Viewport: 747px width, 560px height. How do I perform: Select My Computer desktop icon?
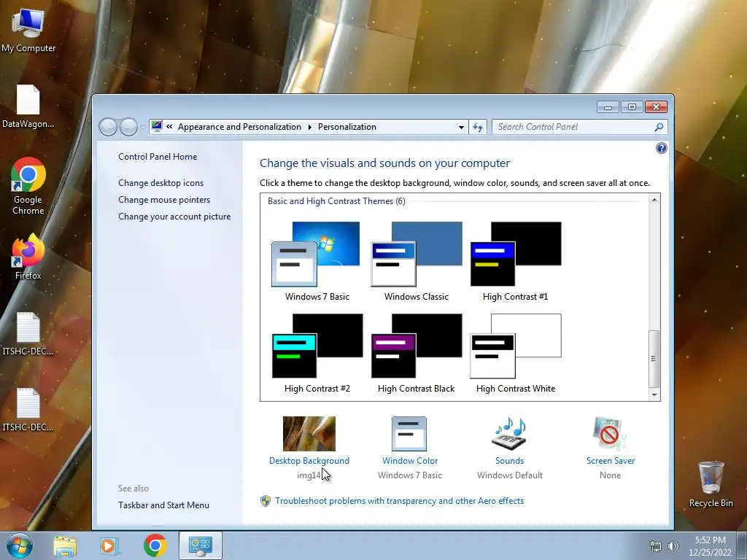point(28,31)
